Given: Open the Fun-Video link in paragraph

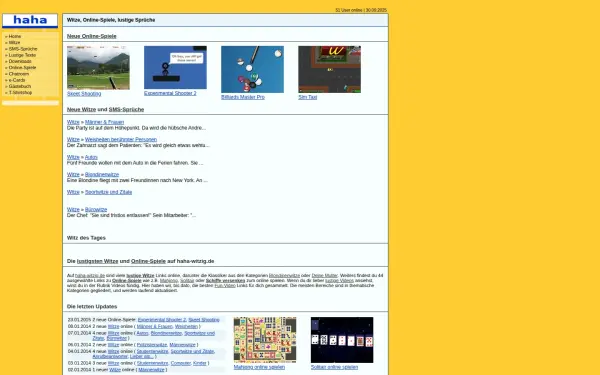Looking at the screenshot, I should click(225, 285).
